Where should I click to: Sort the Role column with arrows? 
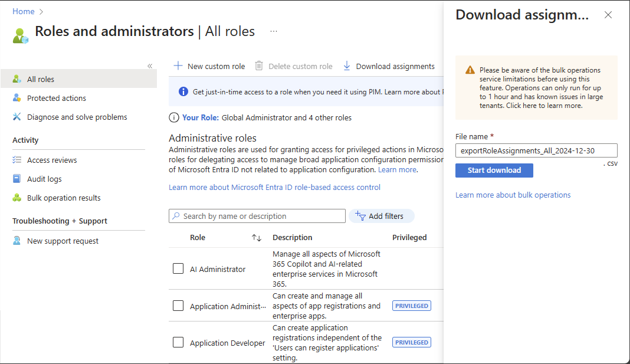click(x=257, y=238)
